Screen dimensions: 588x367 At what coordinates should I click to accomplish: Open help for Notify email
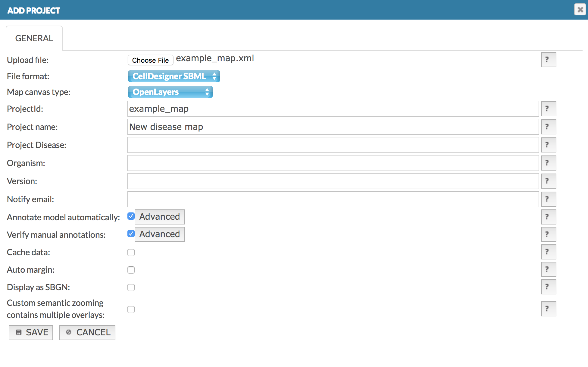coord(548,199)
